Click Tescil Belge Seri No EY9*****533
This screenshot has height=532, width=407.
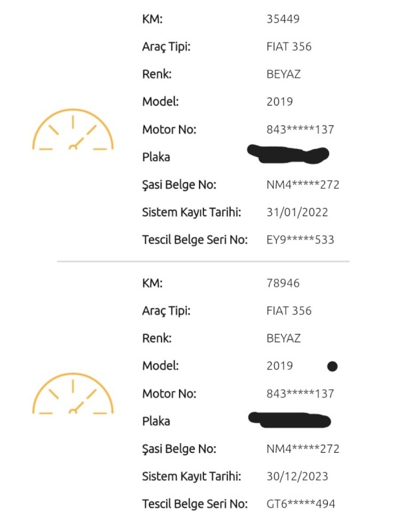click(300, 240)
